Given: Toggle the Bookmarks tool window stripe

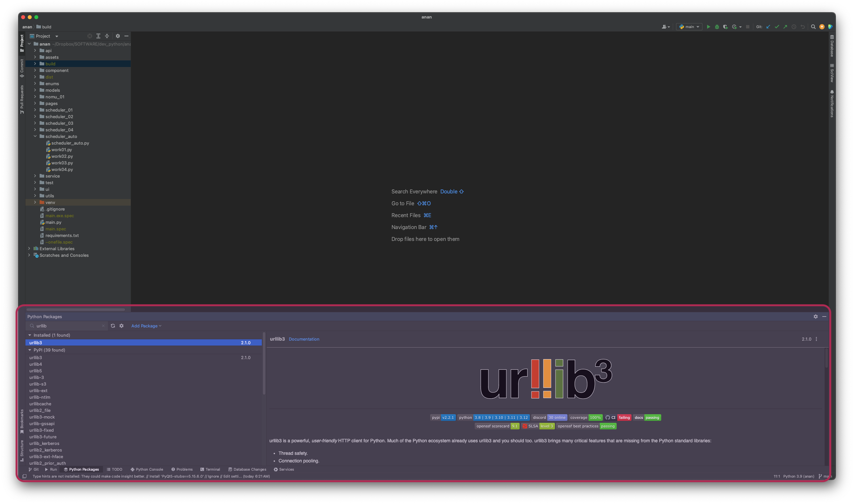Looking at the screenshot, I should click(x=22, y=421).
